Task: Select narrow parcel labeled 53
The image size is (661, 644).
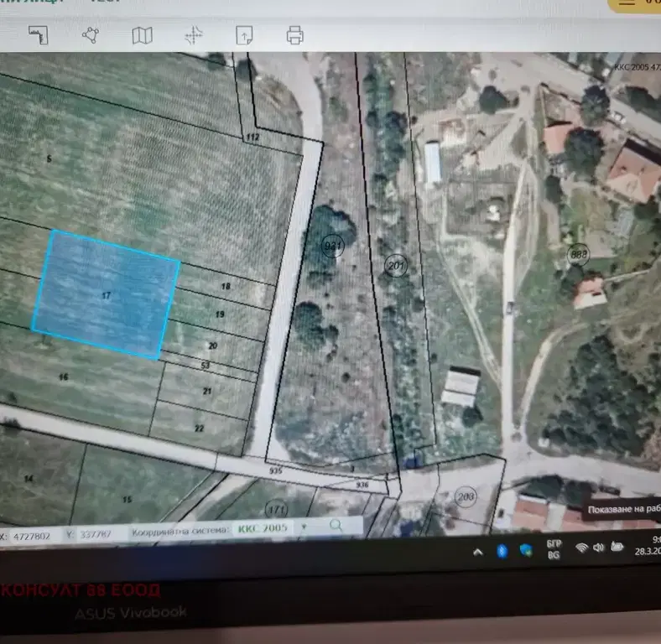Action: [206, 365]
